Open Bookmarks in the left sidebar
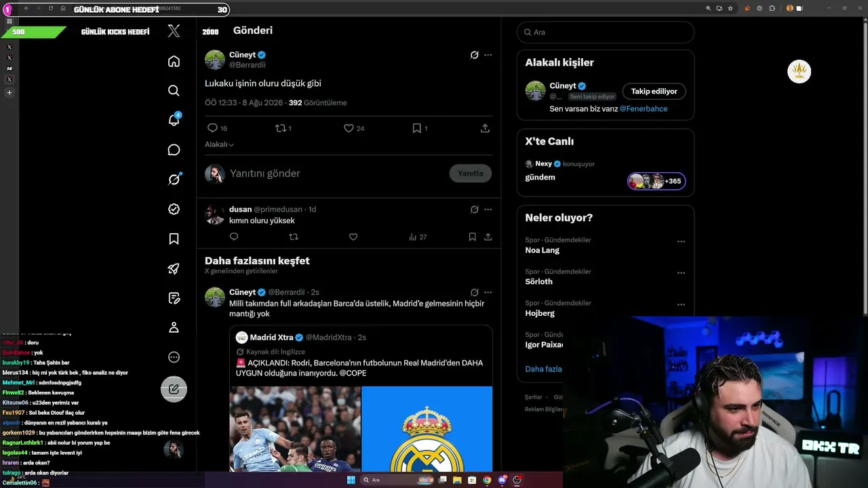 coord(174,239)
